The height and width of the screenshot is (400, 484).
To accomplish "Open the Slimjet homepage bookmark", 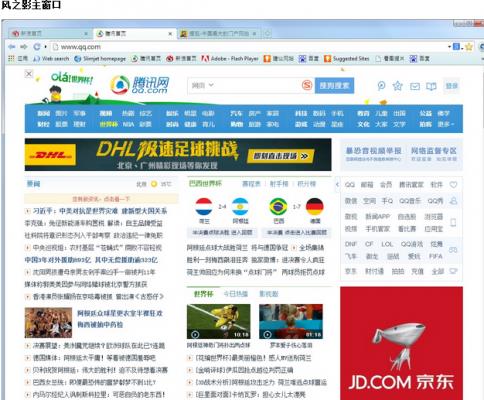I will pos(100,59).
